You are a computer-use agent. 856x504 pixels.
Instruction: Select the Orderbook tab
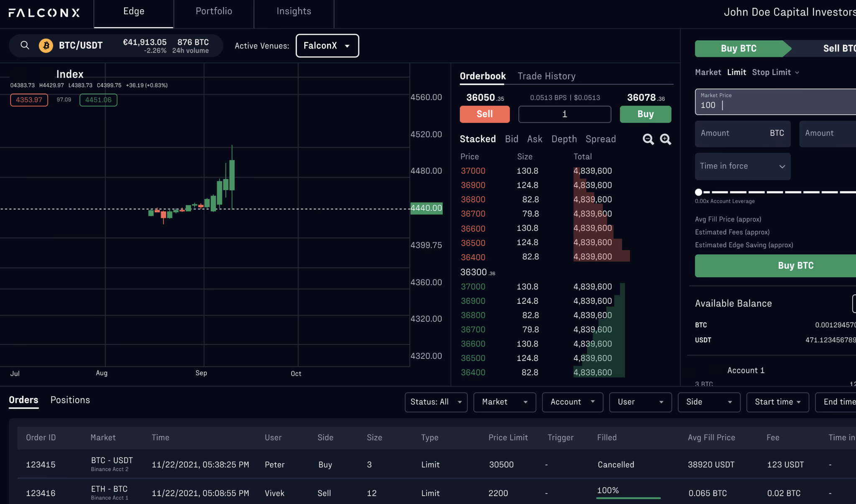coord(483,76)
